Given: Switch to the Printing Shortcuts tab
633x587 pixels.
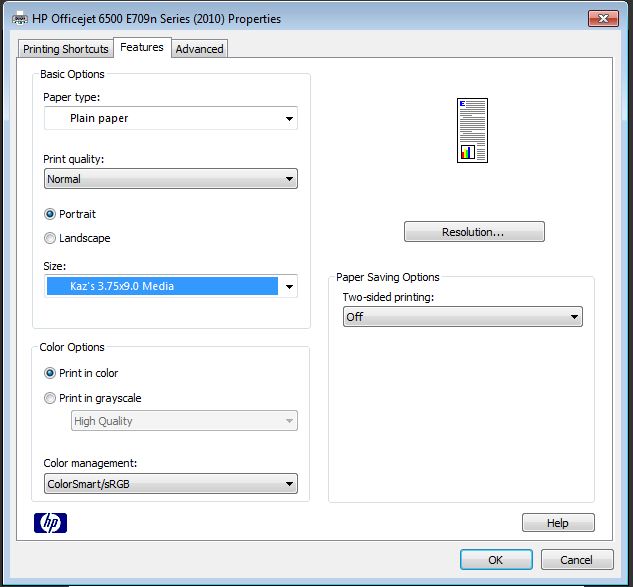Looking at the screenshot, I should [66, 49].
